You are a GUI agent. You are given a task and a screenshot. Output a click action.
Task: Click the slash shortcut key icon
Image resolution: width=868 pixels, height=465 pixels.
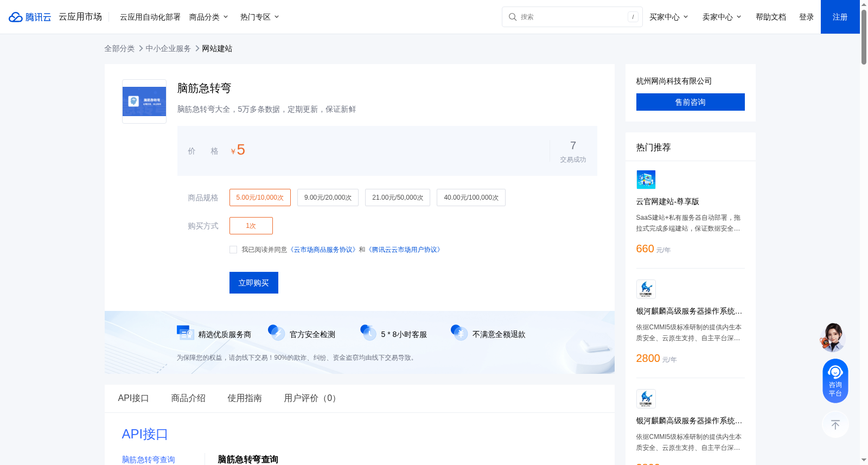pyautogui.click(x=633, y=17)
